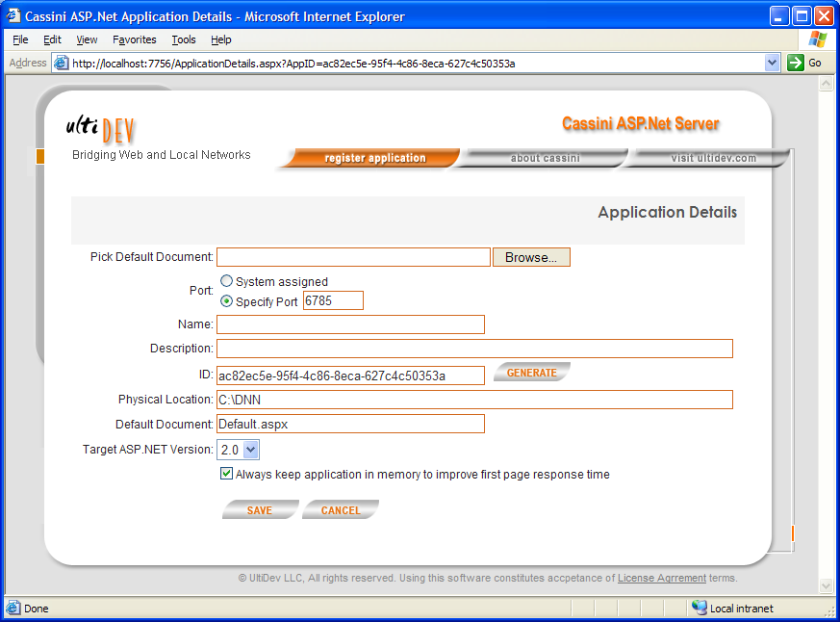Click the Cassini ASP.Net Server heading
840x622 pixels.
640,123
